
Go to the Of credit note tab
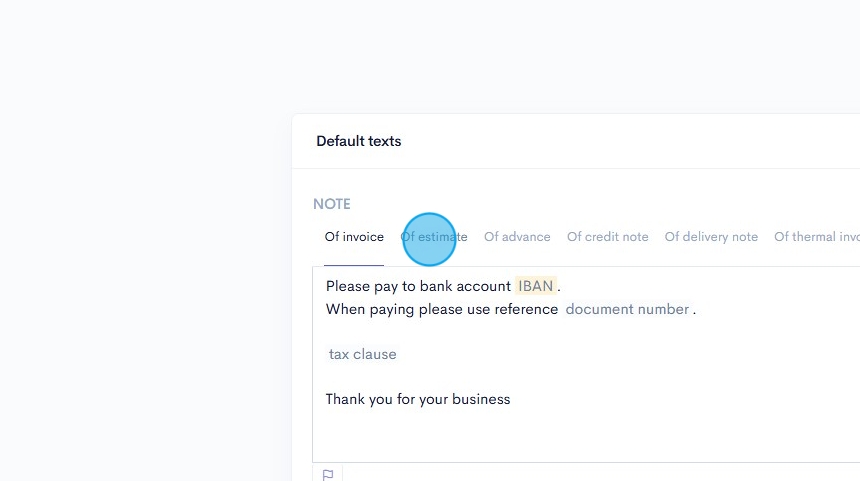(607, 237)
